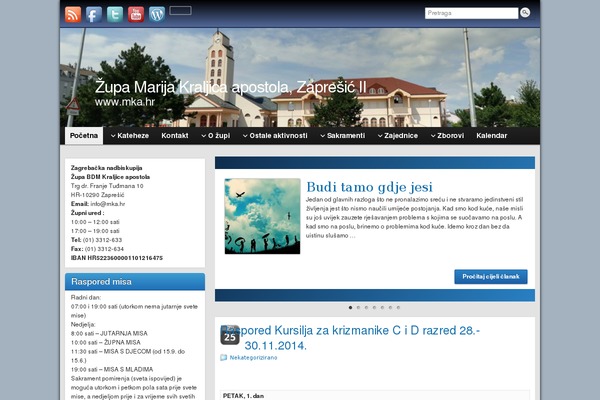Click the 19:00 sati – MISA S MLADIMA line

pos(112,369)
